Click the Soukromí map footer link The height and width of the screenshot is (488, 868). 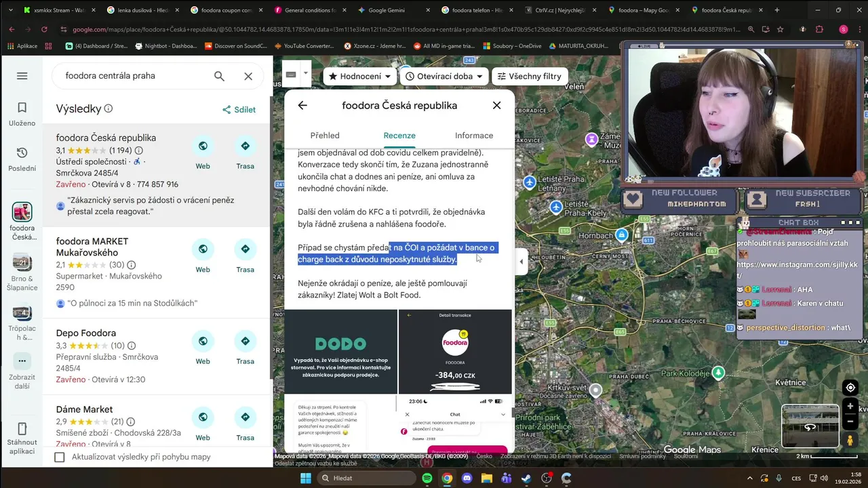pos(686,456)
